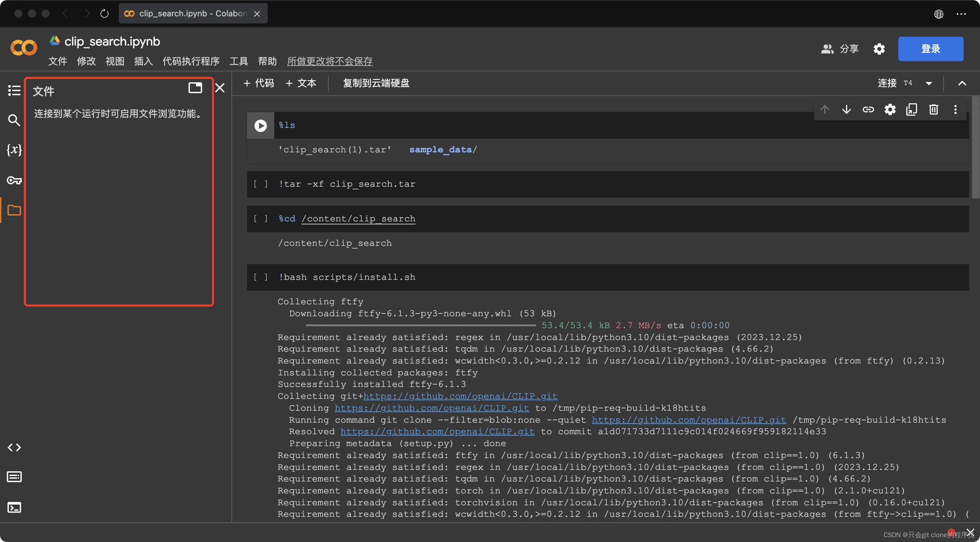Open the 帮助 menu
The image size is (980, 542).
(x=267, y=61)
